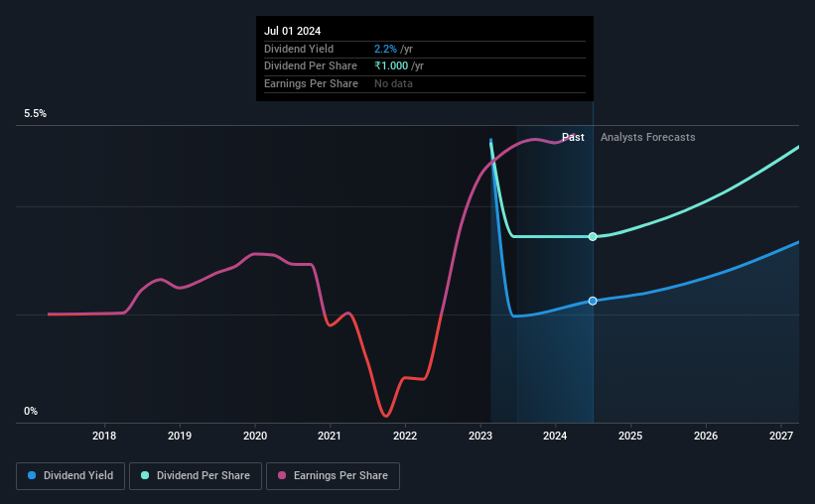Click the teal Dividend Per Share legend dot
This screenshot has width=815, height=504.
tap(145, 475)
